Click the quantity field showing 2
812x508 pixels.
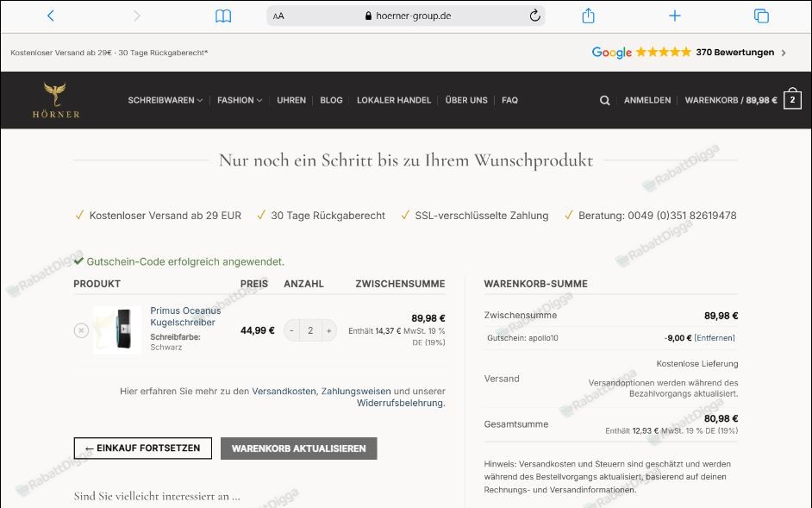click(x=310, y=330)
